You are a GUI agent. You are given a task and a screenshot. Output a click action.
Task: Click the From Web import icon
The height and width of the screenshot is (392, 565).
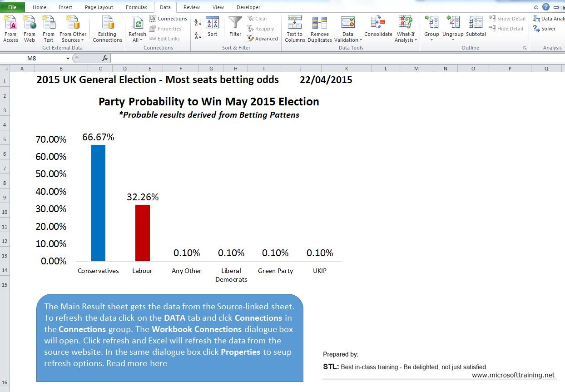30,23
